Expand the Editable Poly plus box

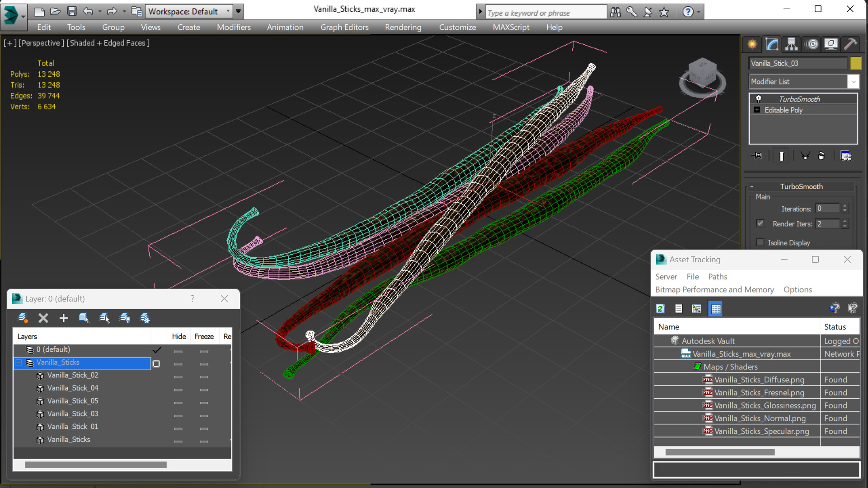pos(757,110)
